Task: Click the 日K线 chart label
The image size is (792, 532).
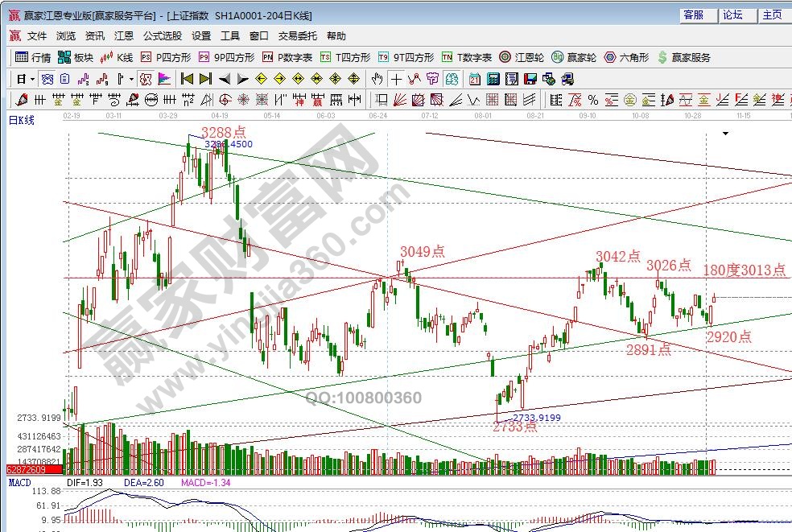Action: point(23,120)
